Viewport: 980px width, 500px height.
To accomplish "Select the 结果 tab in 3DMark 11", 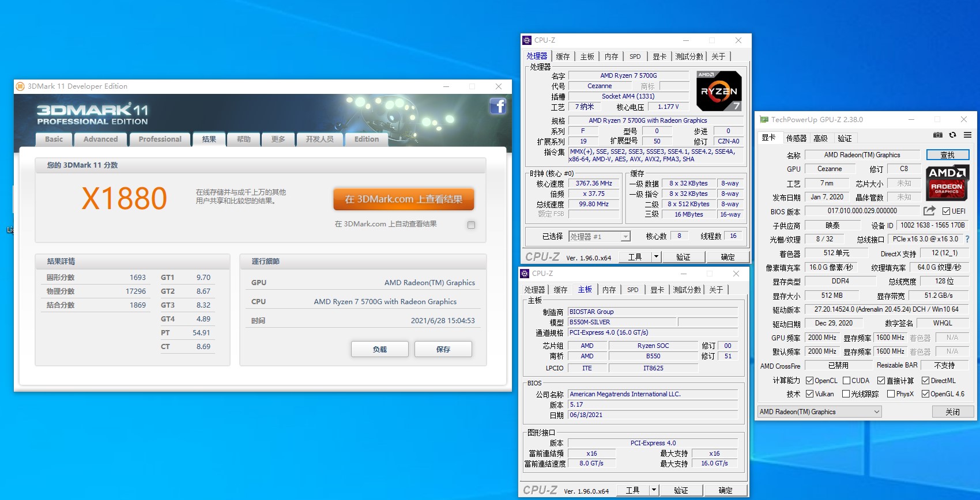I will click(209, 139).
